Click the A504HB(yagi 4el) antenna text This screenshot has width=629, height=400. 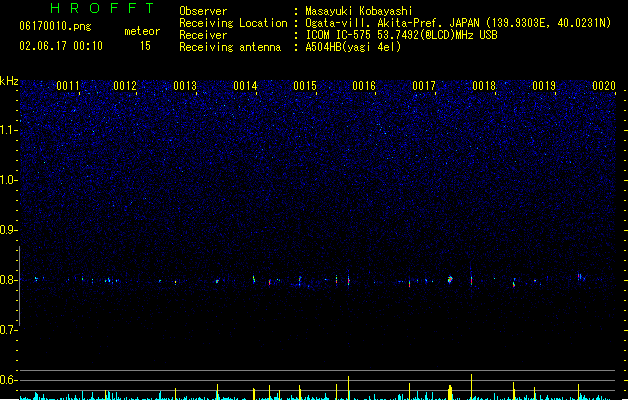point(353,47)
